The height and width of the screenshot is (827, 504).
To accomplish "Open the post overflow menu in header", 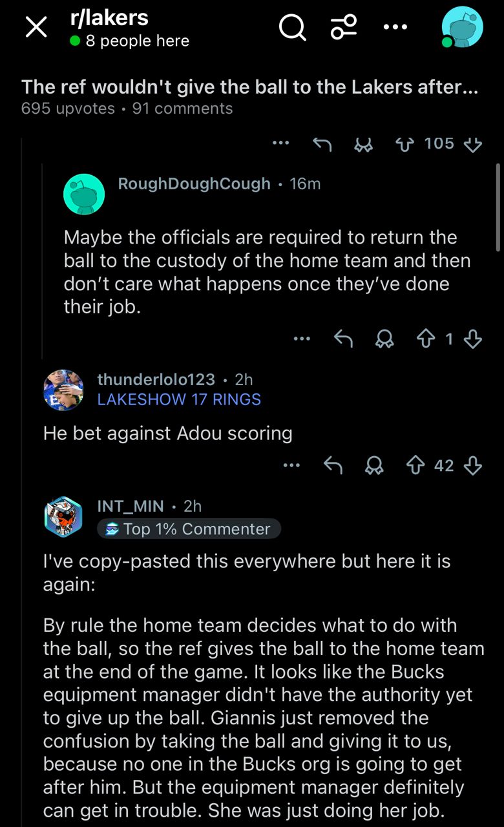I will tap(395, 27).
